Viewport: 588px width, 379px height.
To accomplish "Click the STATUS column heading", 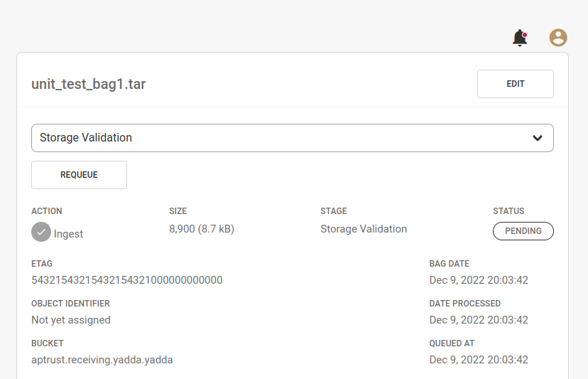I will pyautogui.click(x=508, y=211).
